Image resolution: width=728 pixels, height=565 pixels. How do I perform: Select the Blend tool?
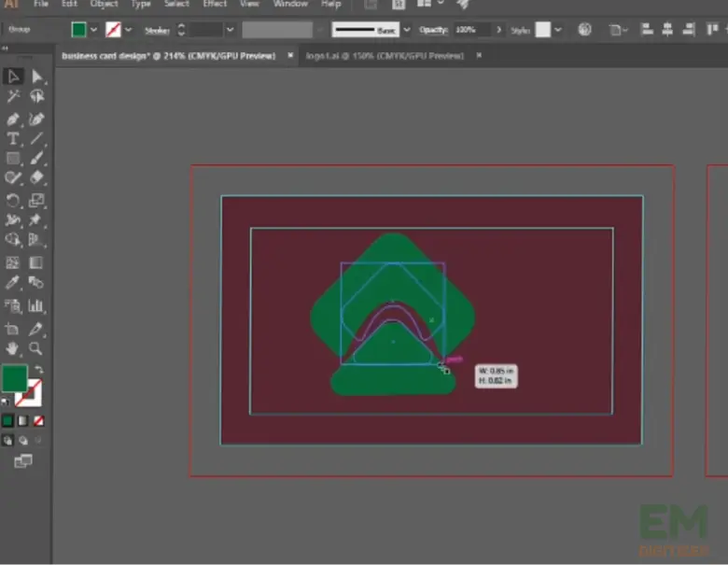[36, 282]
